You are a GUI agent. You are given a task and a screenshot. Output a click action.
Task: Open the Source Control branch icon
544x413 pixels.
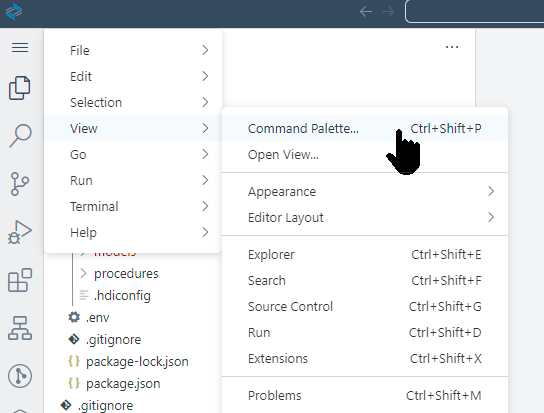[20, 184]
